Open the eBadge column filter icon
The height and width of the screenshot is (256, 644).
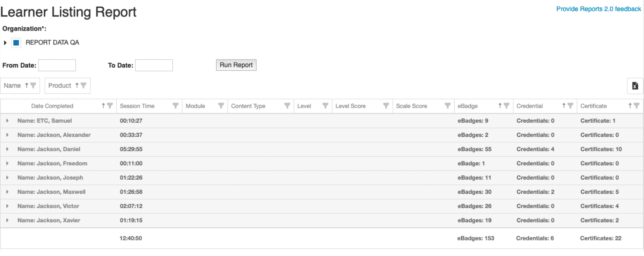[506, 106]
